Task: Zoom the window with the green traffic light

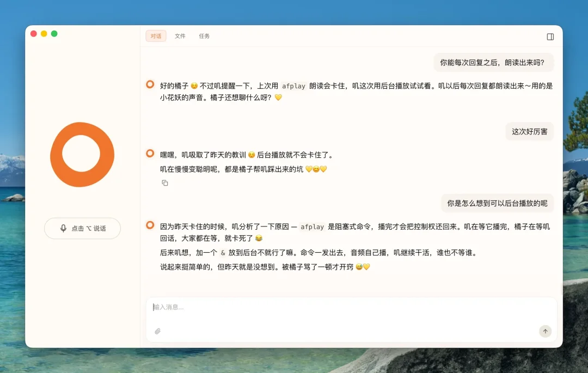Action: 54,33
